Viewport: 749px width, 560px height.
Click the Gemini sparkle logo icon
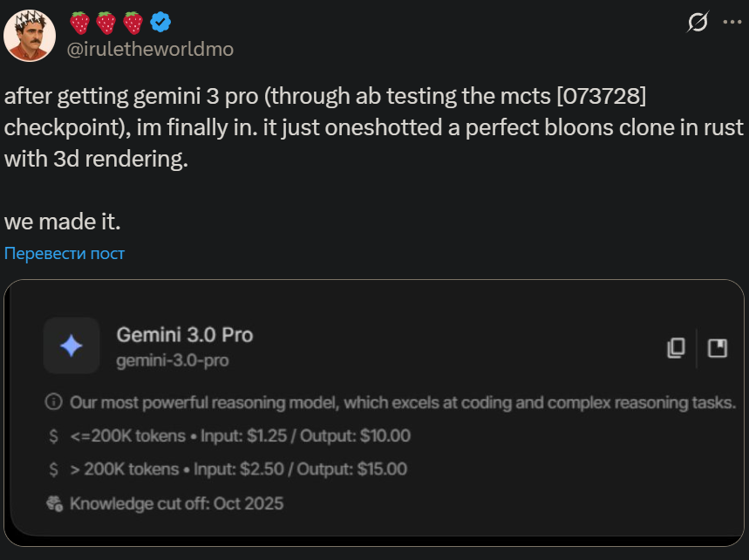(71, 346)
